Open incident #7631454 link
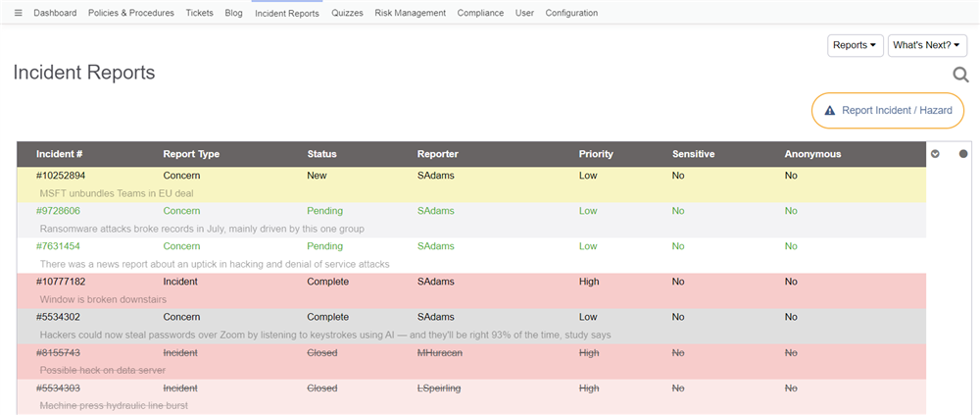The height and width of the screenshot is (415, 980). tap(59, 246)
